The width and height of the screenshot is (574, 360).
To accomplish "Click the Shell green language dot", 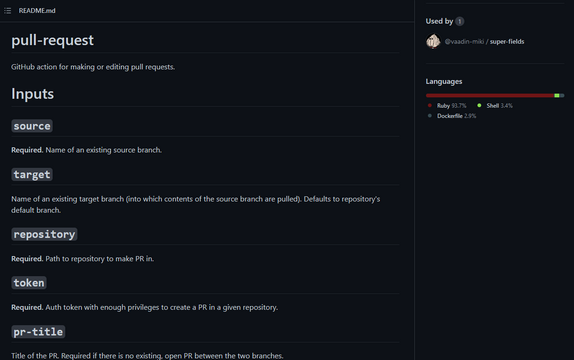I will tap(479, 105).
